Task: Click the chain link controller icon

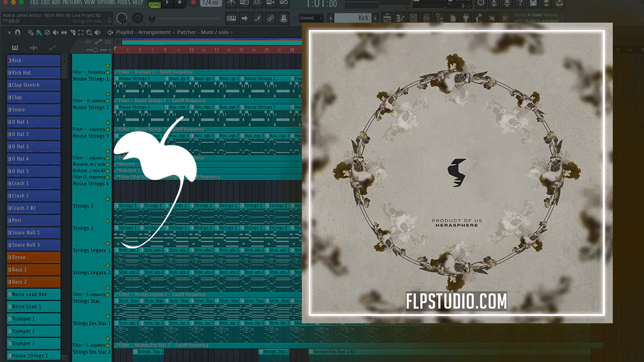Action: click(270, 18)
